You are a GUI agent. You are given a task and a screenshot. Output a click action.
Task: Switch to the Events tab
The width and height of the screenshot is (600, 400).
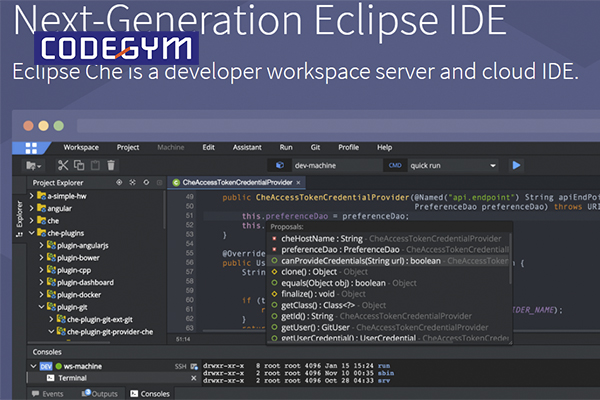47,393
